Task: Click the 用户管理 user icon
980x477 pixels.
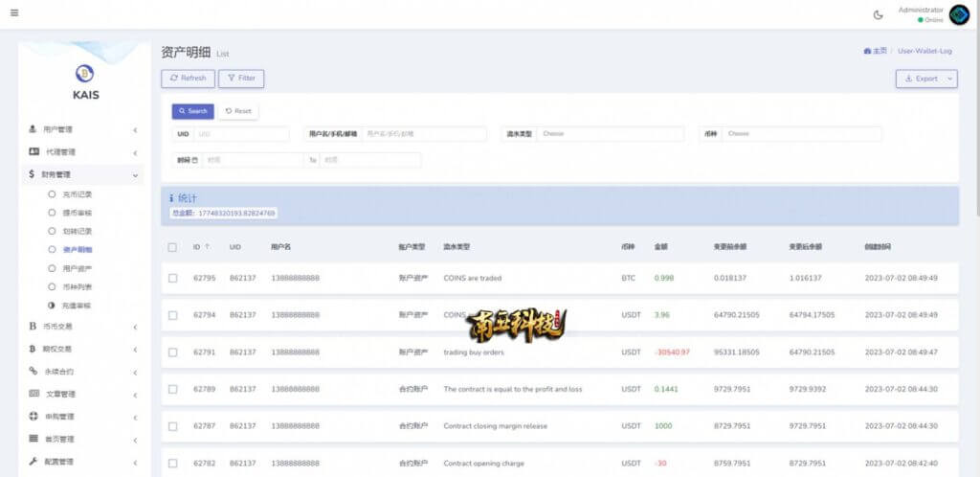Action: 33,128
